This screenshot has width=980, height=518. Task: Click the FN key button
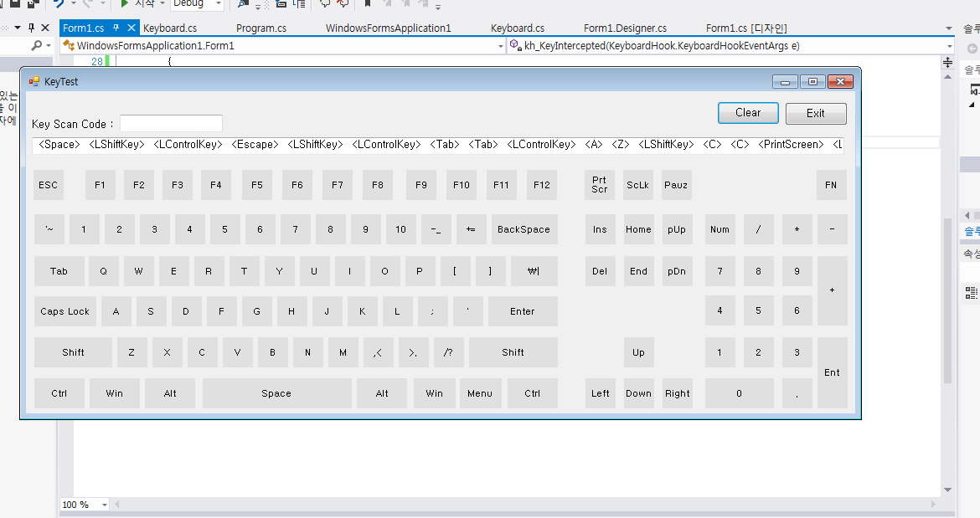click(831, 185)
